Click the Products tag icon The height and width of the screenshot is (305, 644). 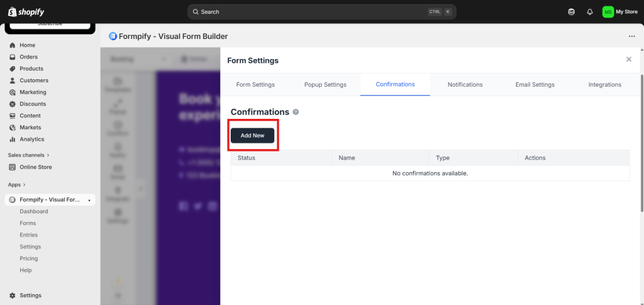pyautogui.click(x=13, y=69)
